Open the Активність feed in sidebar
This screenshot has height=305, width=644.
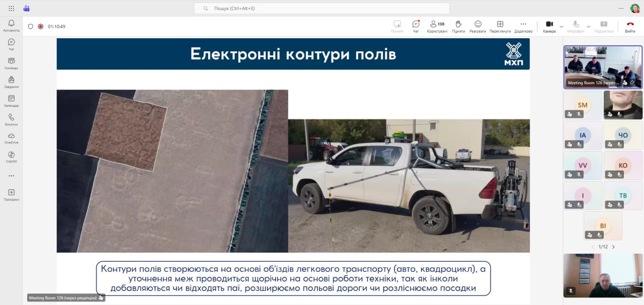[11, 26]
